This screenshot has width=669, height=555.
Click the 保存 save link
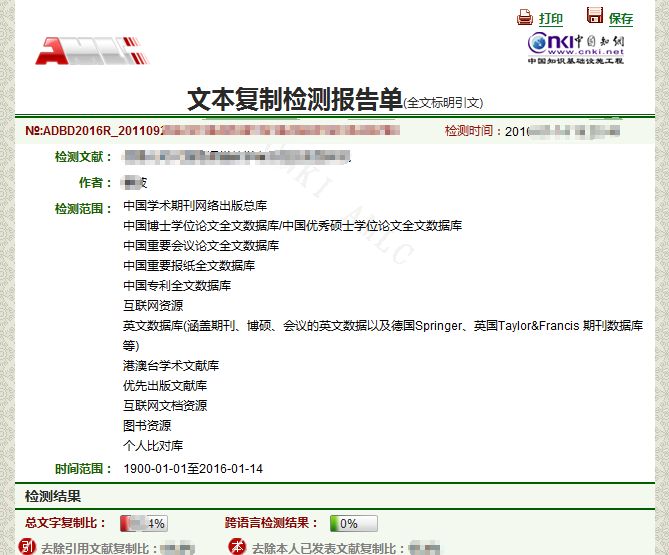(x=621, y=19)
